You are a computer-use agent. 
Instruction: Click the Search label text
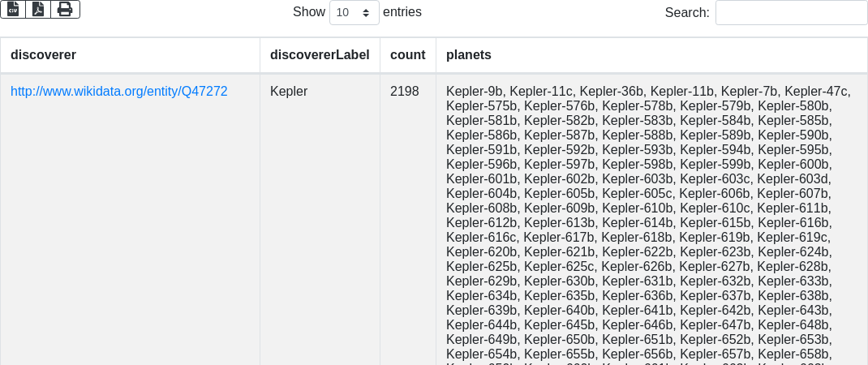686,12
